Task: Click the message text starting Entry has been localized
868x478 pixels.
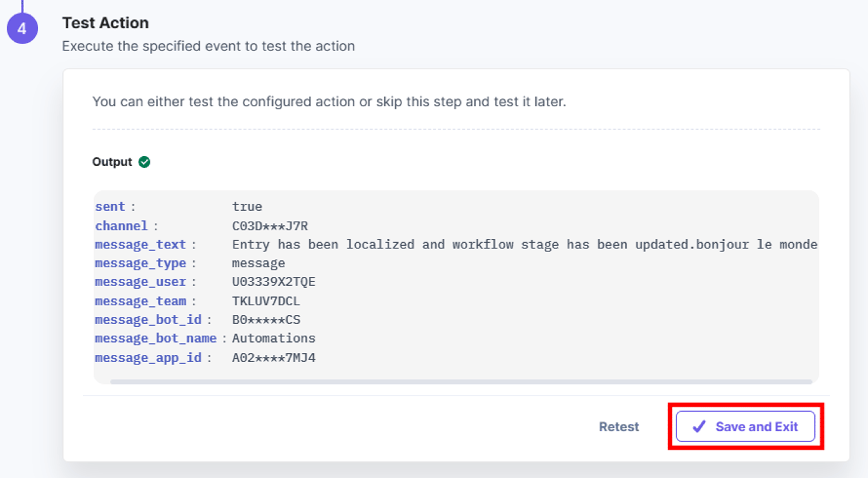Action: 525,245
